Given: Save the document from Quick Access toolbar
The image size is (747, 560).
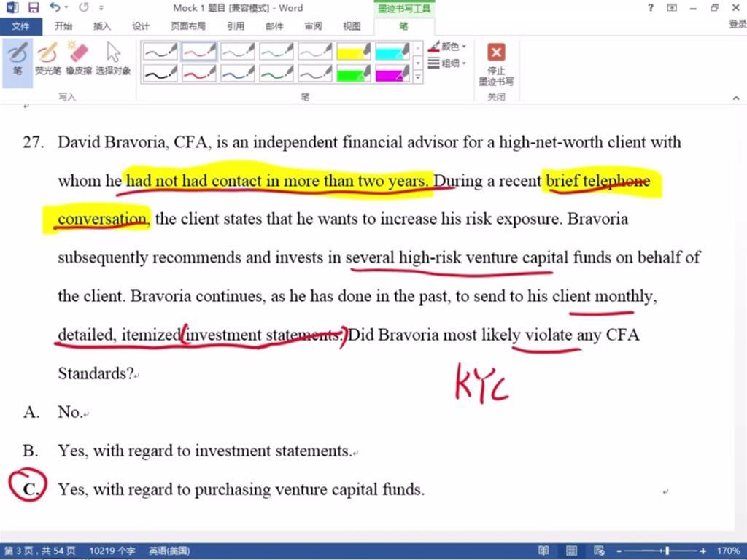Looking at the screenshot, I should coord(34,8).
